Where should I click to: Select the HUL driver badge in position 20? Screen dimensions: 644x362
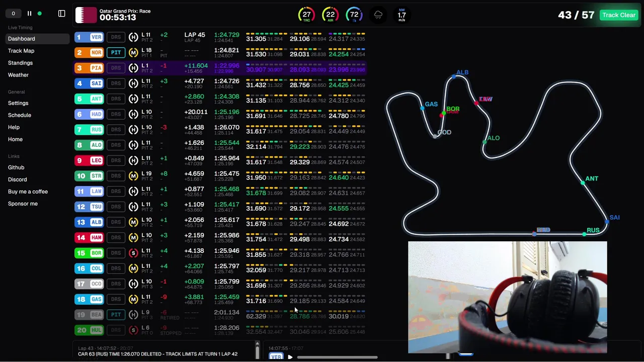(89, 330)
